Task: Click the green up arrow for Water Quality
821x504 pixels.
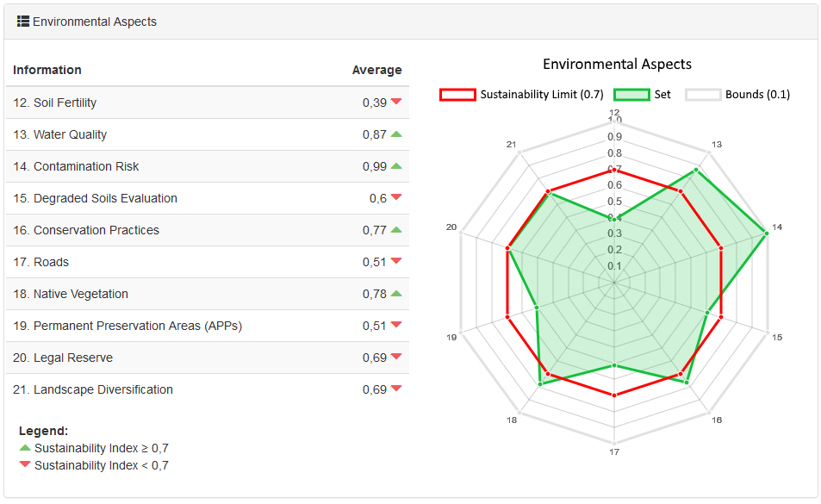Action: pyautogui.click(x=396, y=134)
